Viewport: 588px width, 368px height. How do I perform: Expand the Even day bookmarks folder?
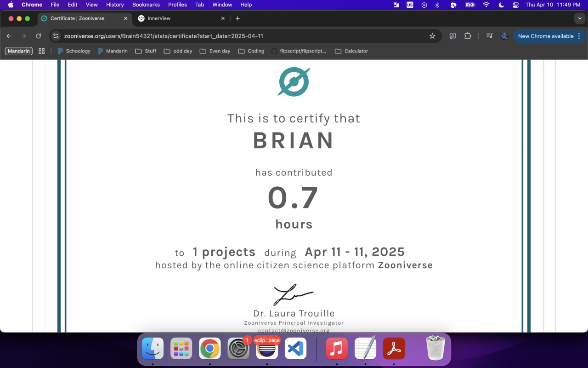[215, 51]
